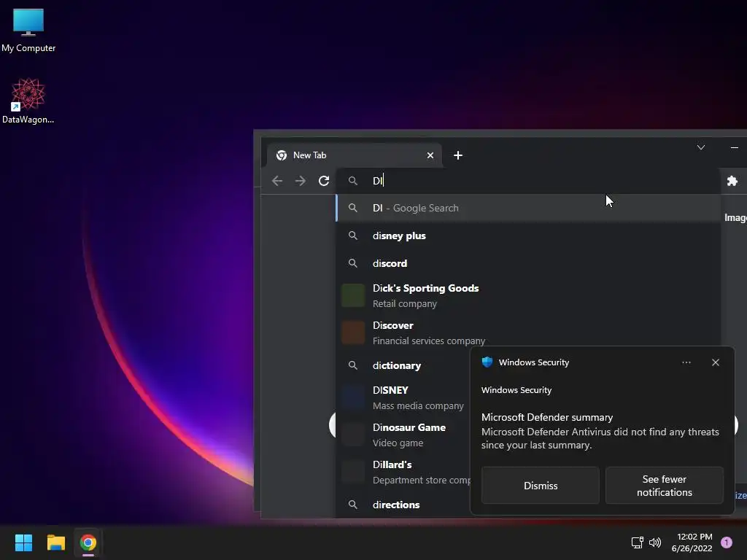This screenshot has height=560, width=747.
Task: Choose the Dillard's department store suggestion
Action: (x=403, y=472)
